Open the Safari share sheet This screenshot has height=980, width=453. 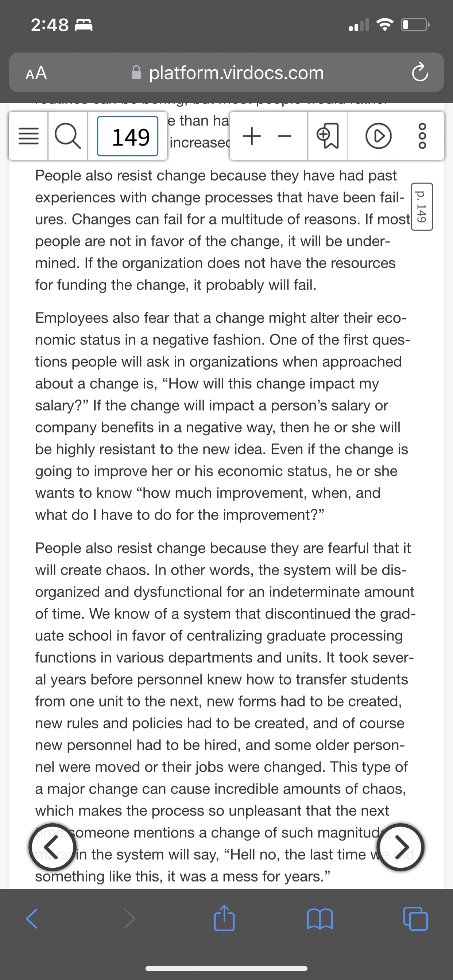224,918
